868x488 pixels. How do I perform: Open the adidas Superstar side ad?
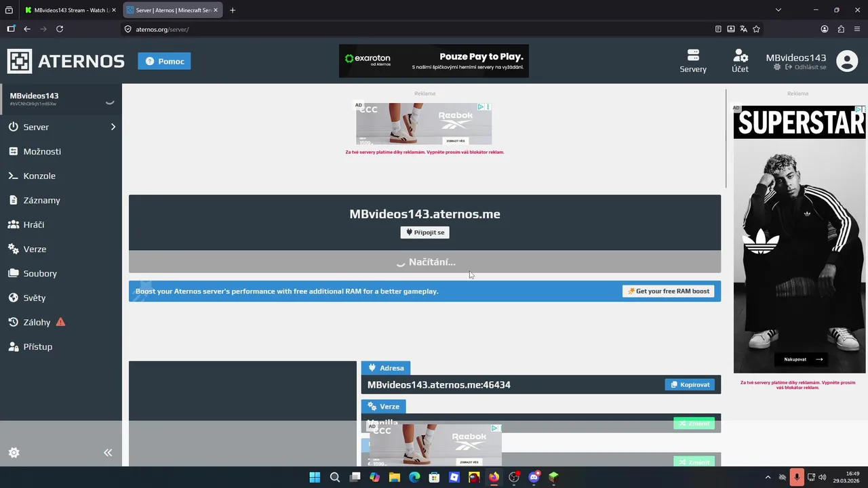point(800,239)
